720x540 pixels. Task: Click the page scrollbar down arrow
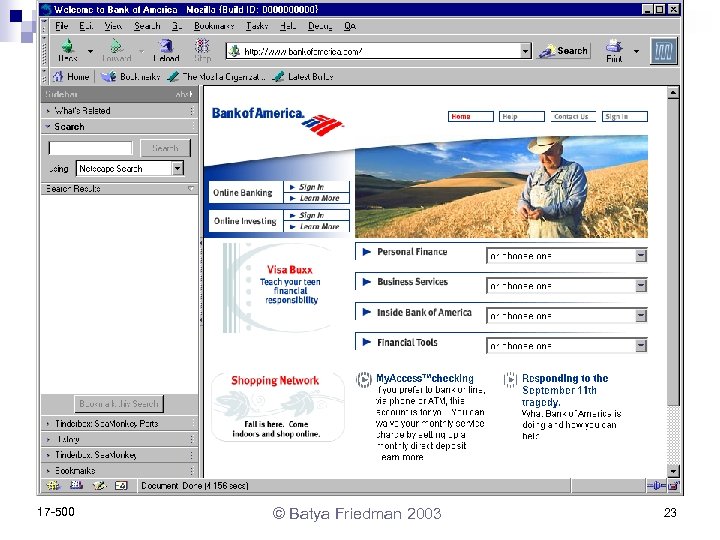pyautogui.click(x=673, y=471)
